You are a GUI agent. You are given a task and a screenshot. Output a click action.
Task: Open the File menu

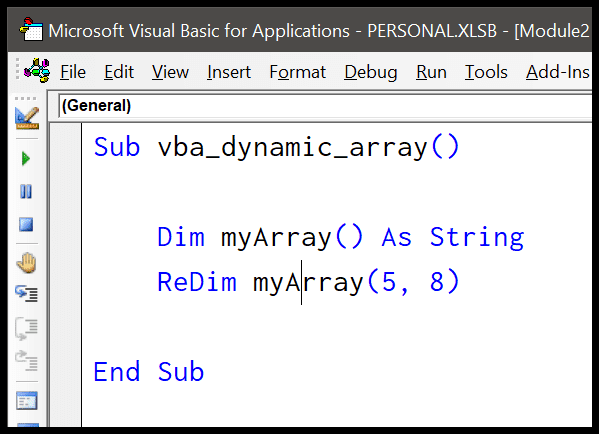(73, 72)
